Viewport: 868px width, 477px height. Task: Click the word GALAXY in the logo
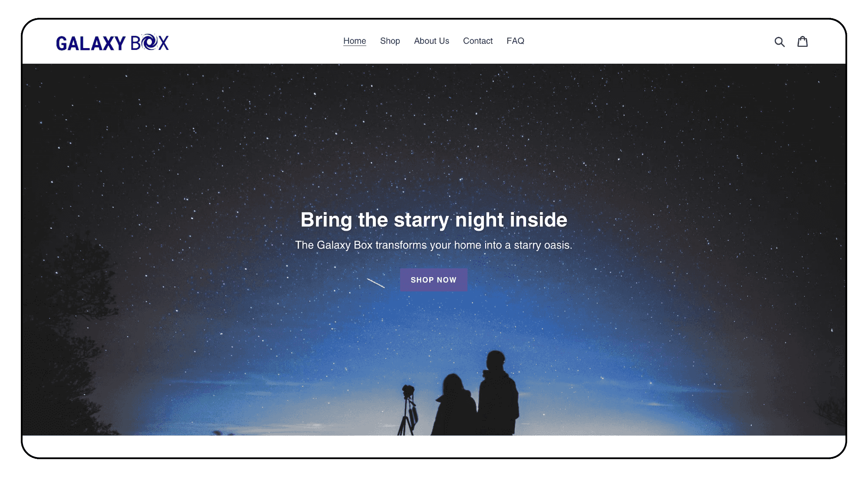click(x=91, y=43)
